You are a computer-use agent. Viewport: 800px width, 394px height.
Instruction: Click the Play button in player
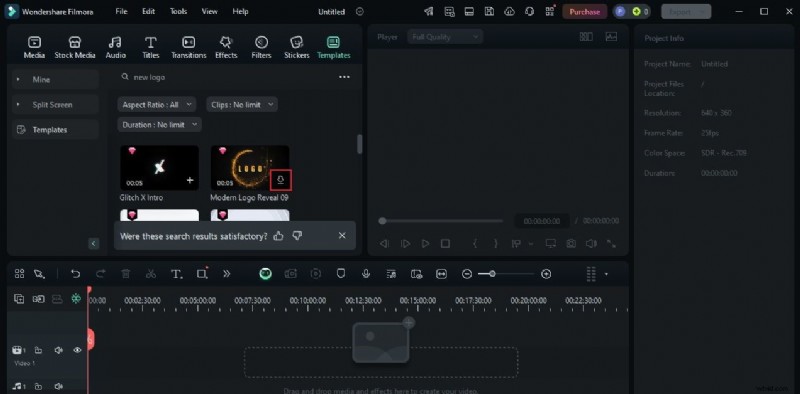pos(426,244)
